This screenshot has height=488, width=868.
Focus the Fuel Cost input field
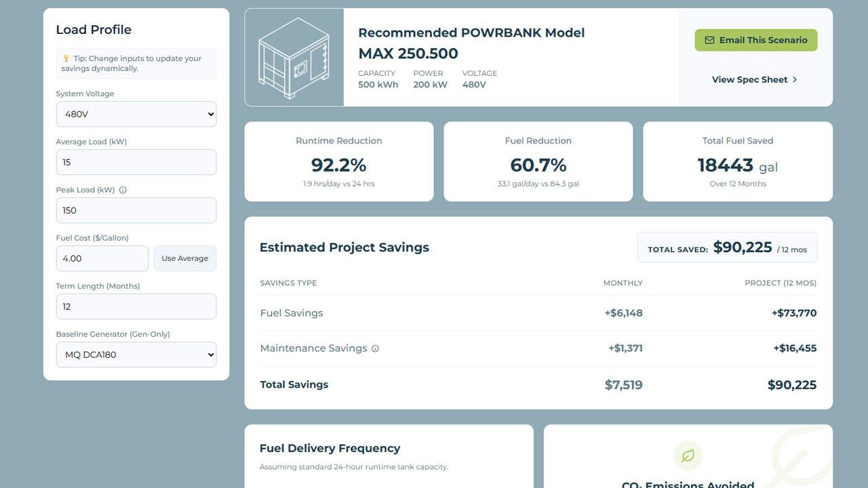pos(102,258)
